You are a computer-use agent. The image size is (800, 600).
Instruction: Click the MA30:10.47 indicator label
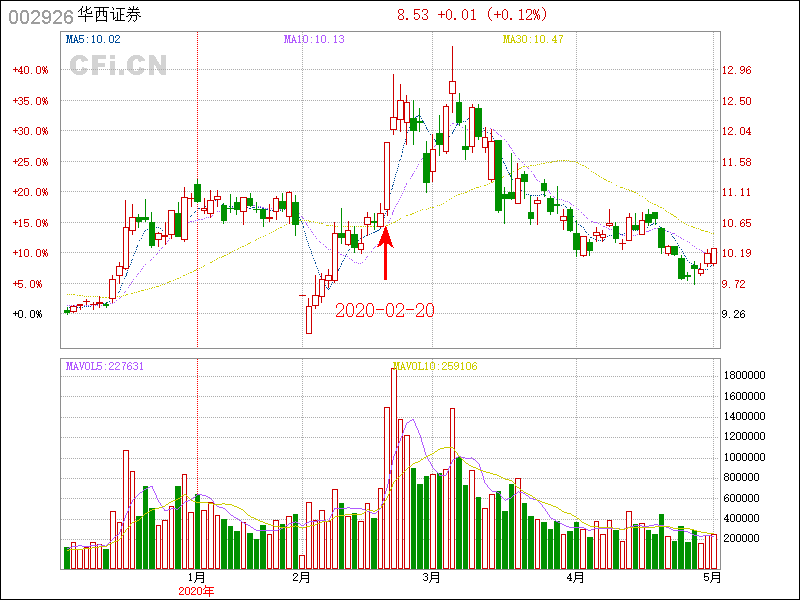(x=533, y=39)
